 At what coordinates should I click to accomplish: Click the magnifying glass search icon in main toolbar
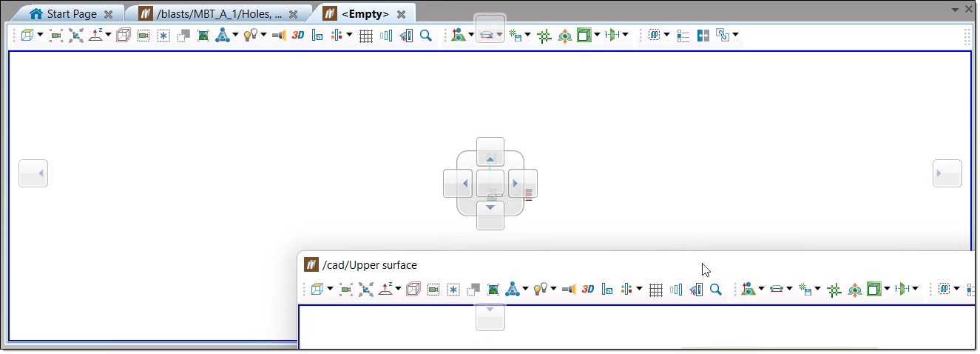click(x=426, y=35)
